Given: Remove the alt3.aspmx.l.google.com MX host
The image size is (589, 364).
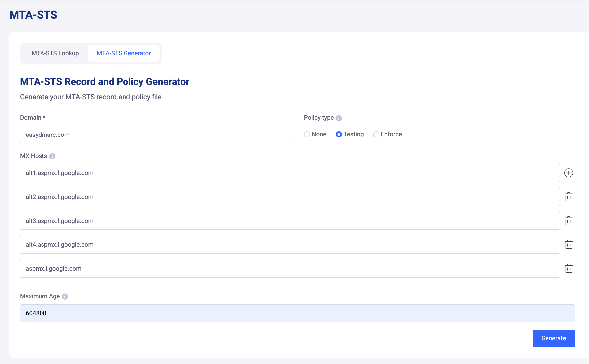Looking at the screenshot, I should pyautogui.click(x=569, y=221).
